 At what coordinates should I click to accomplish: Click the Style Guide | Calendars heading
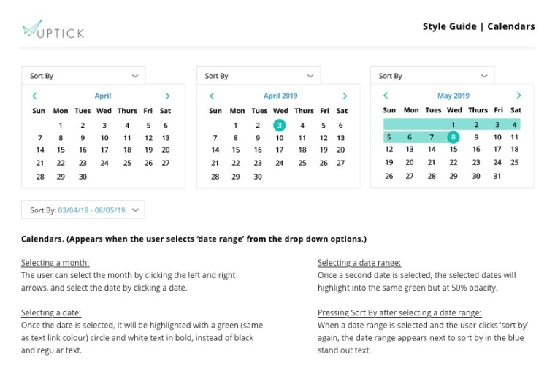(x=478, y=27)
